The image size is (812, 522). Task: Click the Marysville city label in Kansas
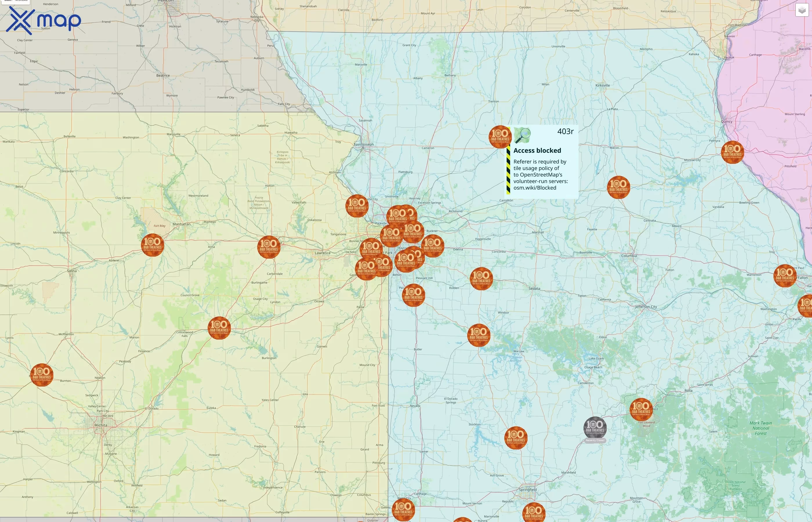pyautogui.click(x=173, y=134)
